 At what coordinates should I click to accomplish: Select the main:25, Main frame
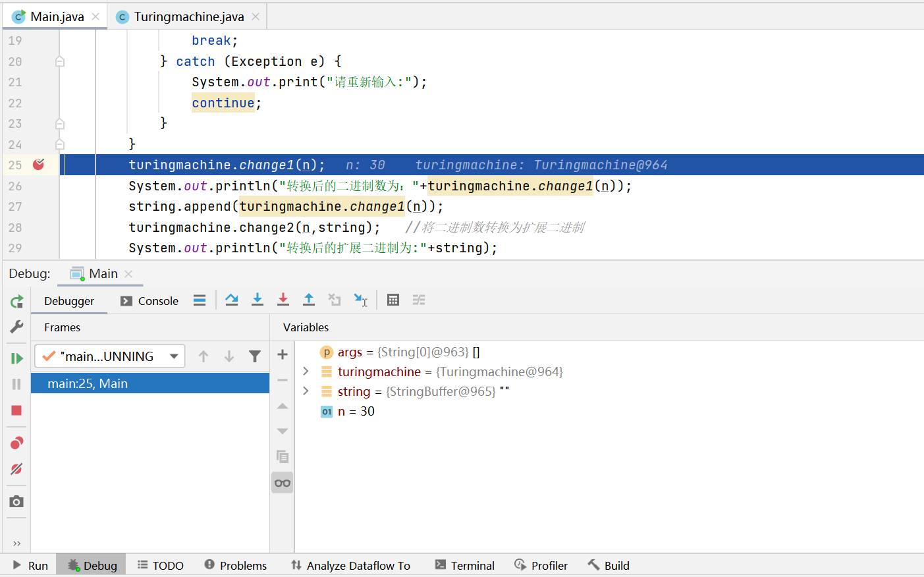[x=150, y=383]
